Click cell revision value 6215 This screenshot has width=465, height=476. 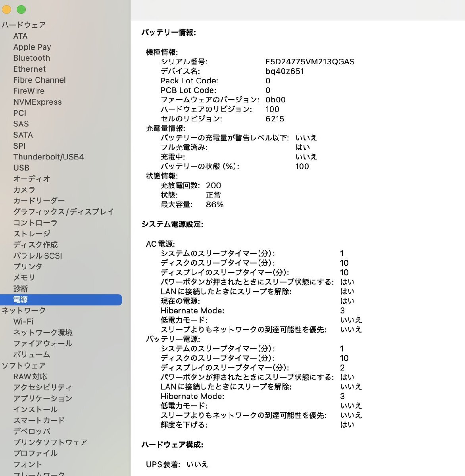pos(275,119)
